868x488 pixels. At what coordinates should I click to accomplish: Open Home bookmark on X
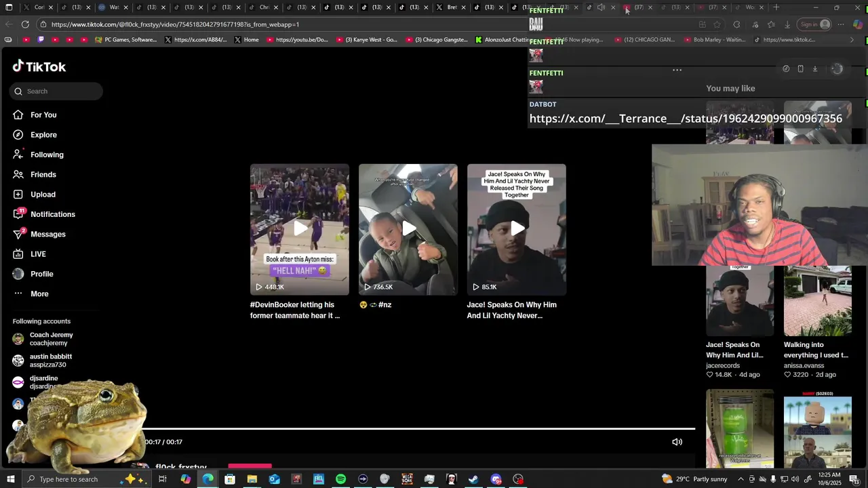(x=246, y=39)
